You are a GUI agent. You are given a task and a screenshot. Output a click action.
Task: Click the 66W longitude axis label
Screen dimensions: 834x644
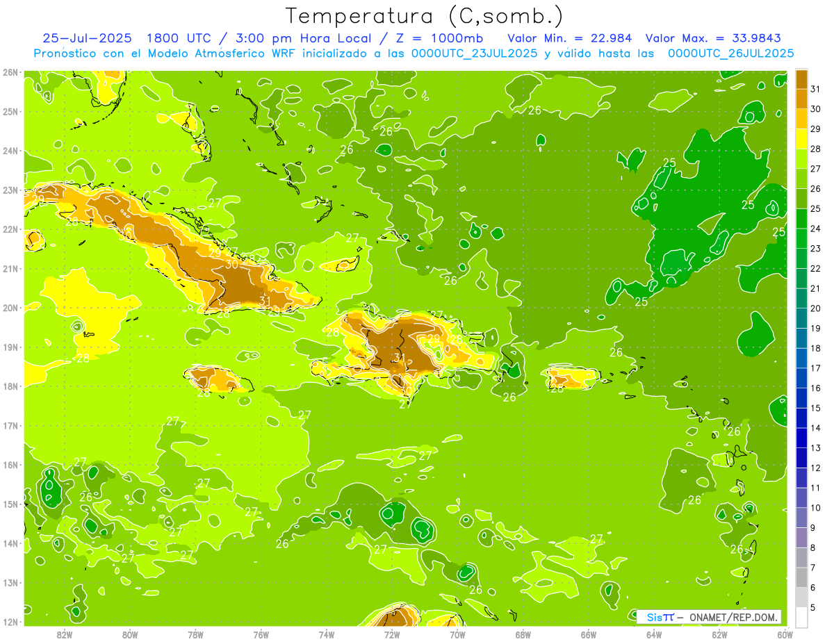589,634
